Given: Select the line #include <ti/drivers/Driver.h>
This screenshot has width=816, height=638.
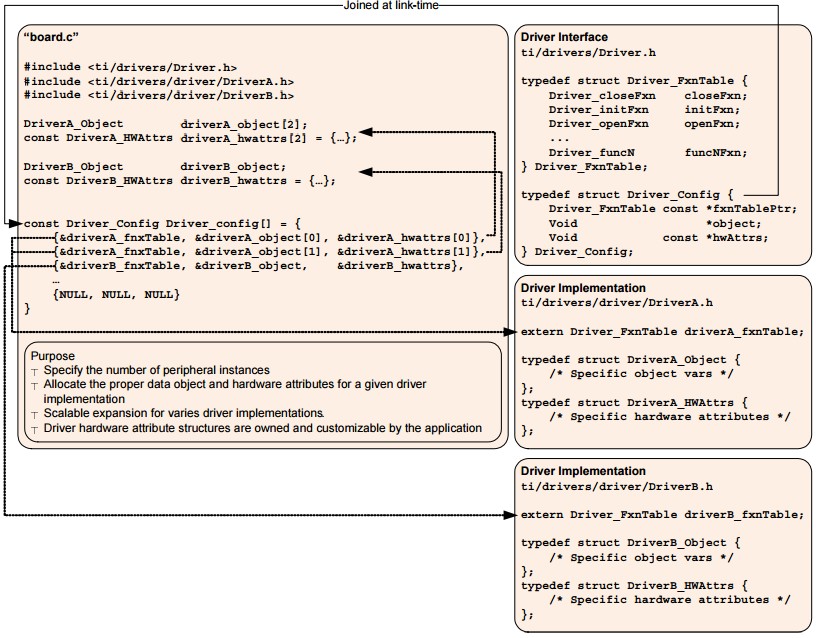Looking at the screenshot, I should [130, 67].
